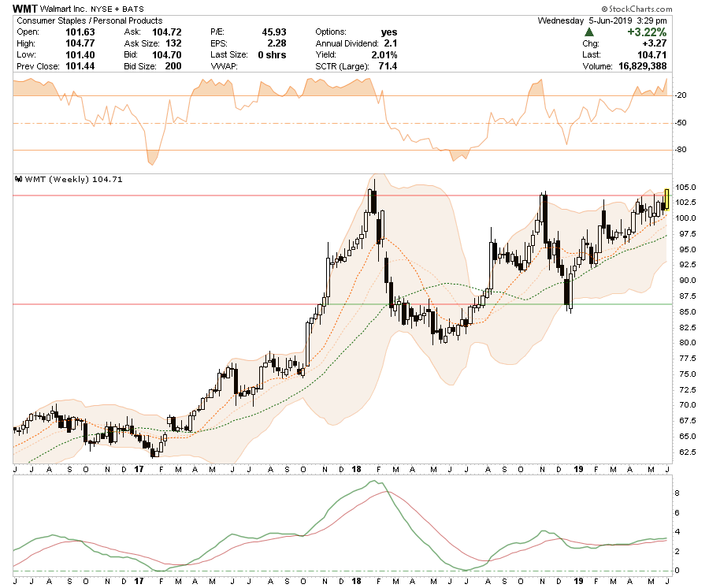Click the 100.0 price axis label
The height and width of the screenshot is (588, 709).
click(x=685, y=218)
